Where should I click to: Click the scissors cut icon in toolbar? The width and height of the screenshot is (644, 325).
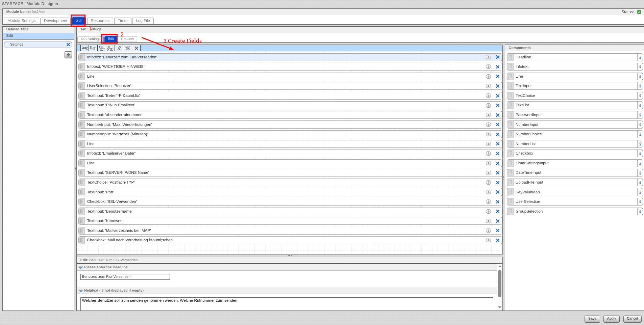tap(84, 48)
